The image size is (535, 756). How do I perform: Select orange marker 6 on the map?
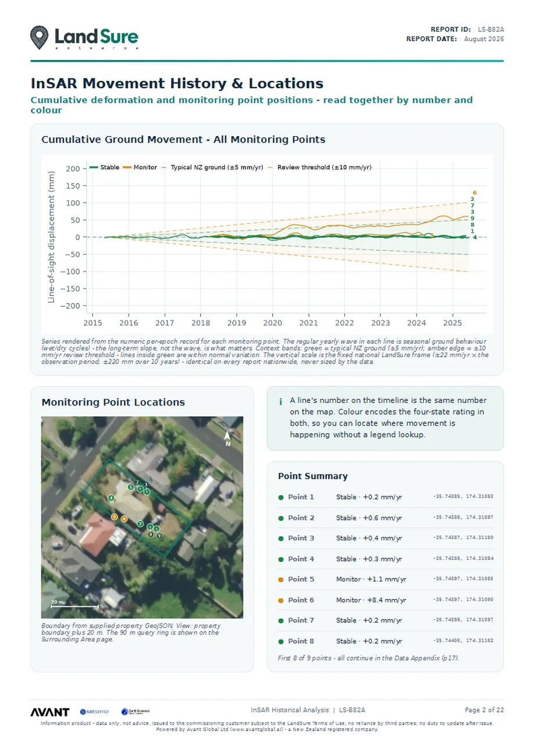pos(124,519)
